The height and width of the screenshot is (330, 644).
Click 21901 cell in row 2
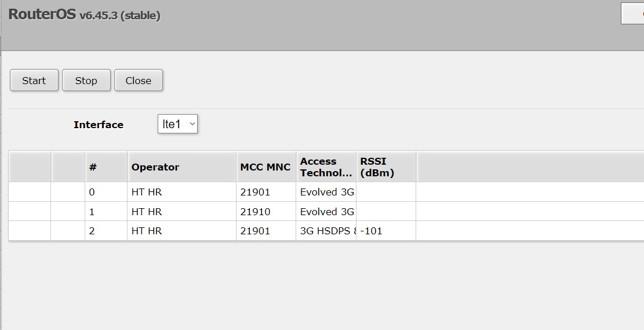(256, 231)
